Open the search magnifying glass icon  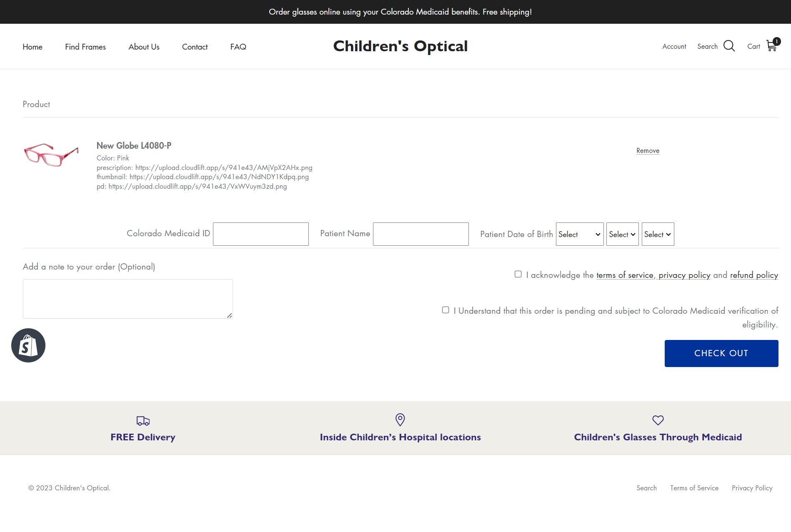[x=729, y=46]
